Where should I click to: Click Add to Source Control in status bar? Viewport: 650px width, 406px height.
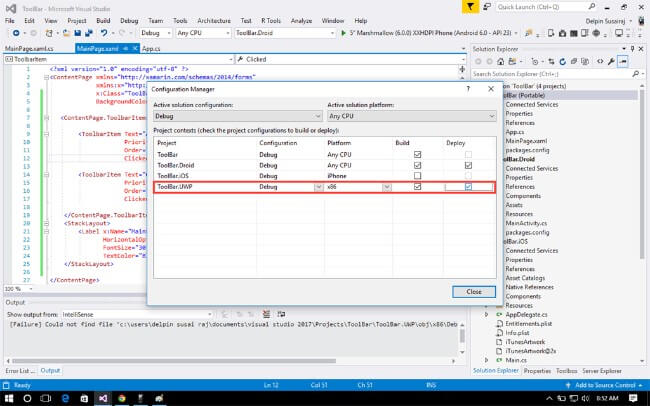tap(605, 385)
